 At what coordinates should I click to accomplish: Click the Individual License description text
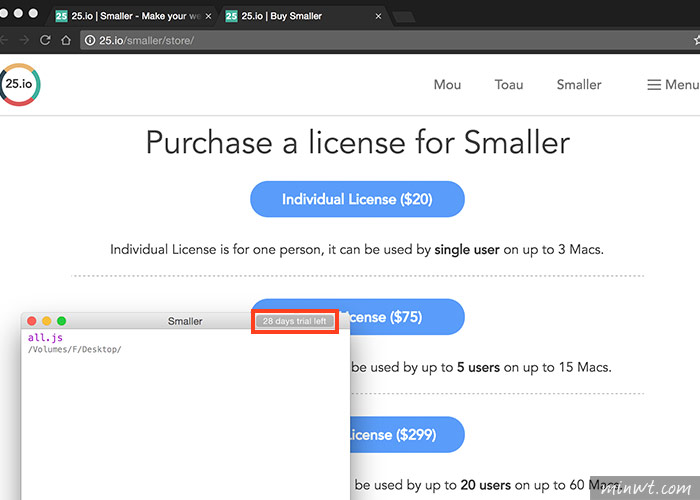357,249
